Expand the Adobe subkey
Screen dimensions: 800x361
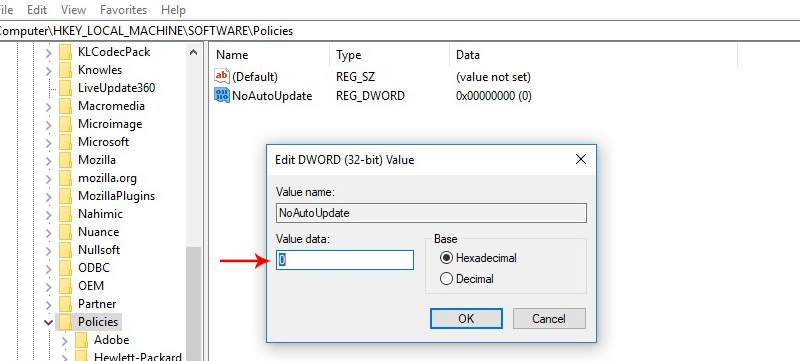[x=64, y=341]
